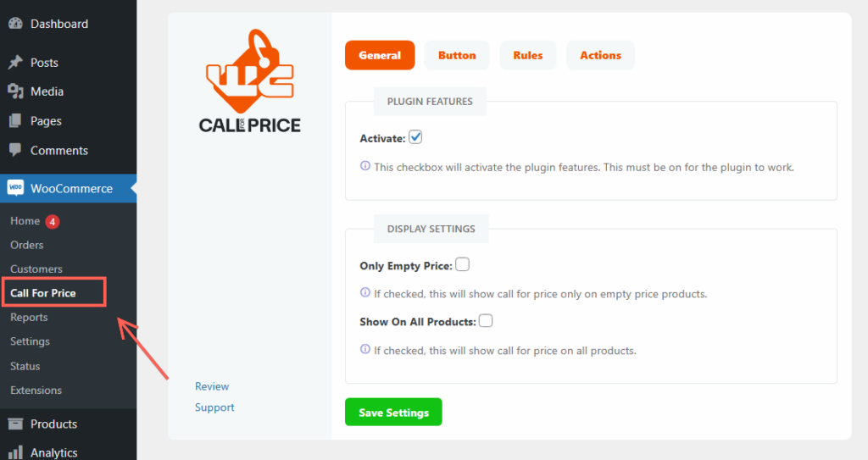
Task: Click the info icon under Activate
Action: click(x=365, y=165)
